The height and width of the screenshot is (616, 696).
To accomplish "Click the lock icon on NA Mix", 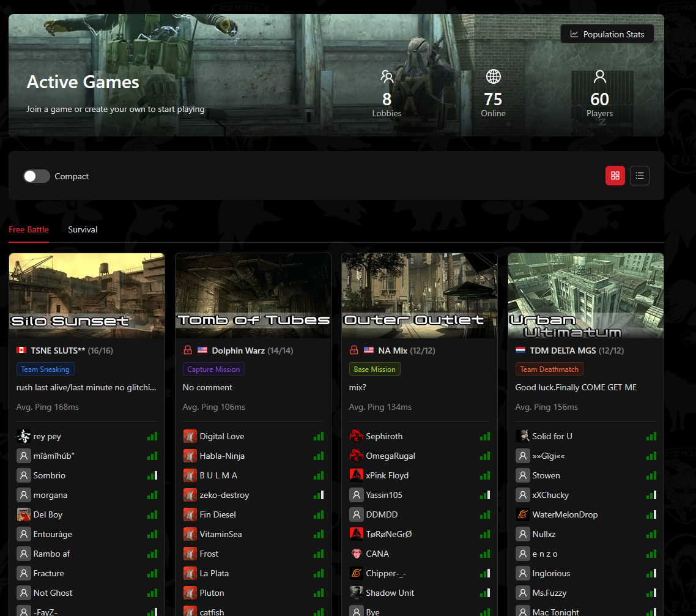I will (354, 350).
